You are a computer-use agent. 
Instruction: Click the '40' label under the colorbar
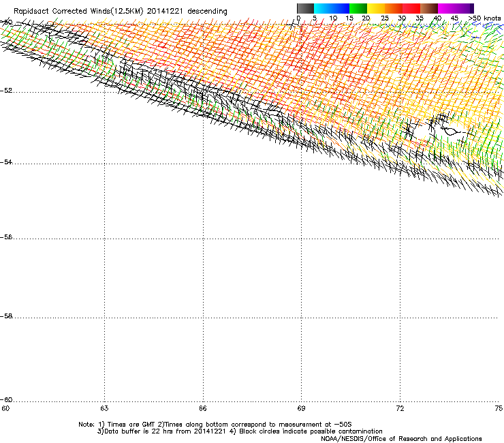437,18
